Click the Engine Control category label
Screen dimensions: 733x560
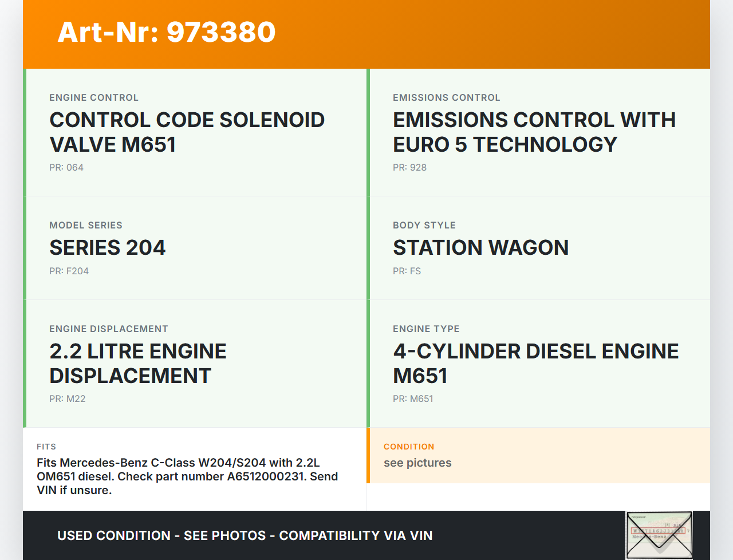pos(94,98)
